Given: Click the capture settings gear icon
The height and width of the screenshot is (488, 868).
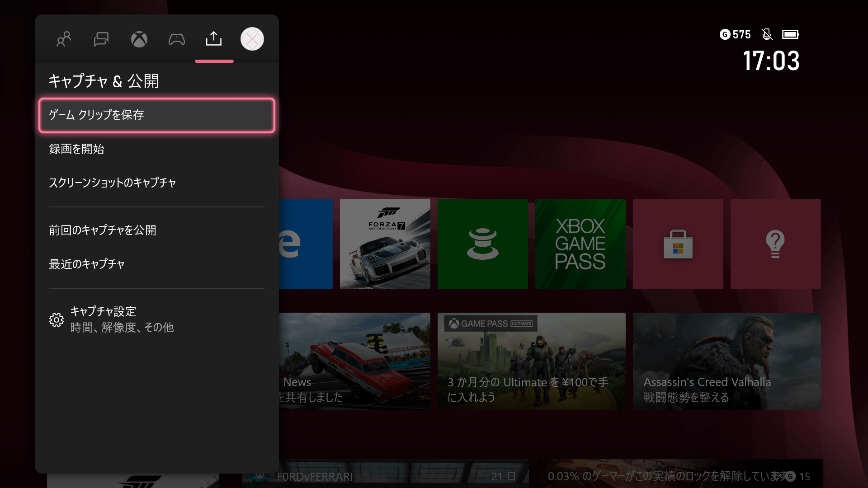Looking at the screenshot, I should click(x=57, y=320).
